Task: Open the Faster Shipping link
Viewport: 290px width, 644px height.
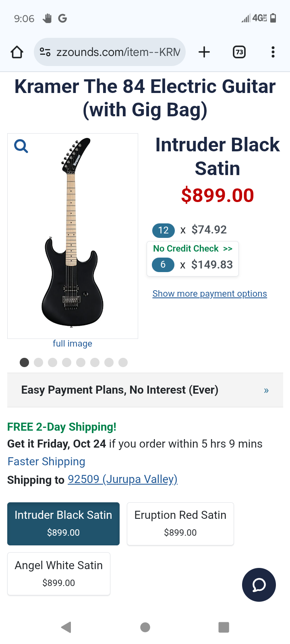Action: click(46, 462)
